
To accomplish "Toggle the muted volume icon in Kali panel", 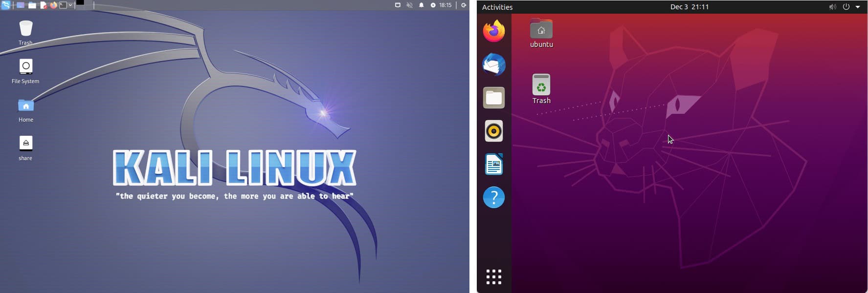I will [x=410, y=5].
